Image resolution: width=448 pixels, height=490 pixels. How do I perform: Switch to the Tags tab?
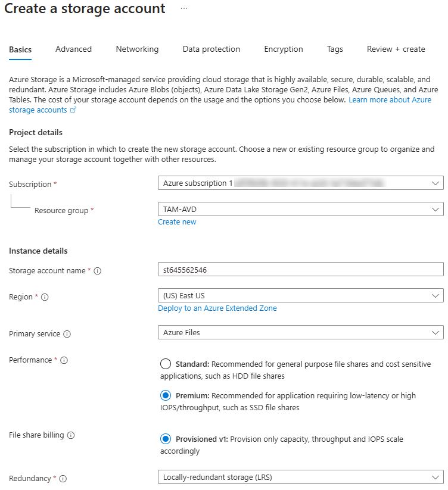click(335, 49)
